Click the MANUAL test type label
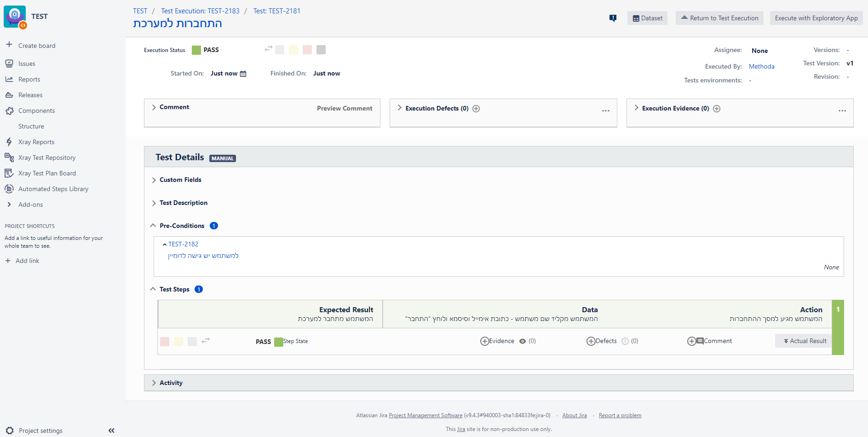The image size is (868, 437). [x=223, y=158]
